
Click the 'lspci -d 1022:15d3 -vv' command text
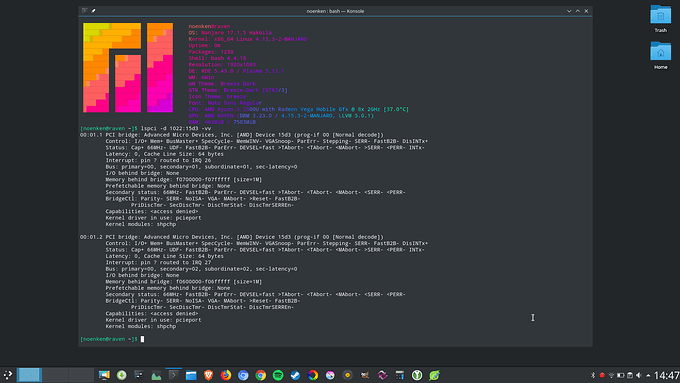pos(176,128)
